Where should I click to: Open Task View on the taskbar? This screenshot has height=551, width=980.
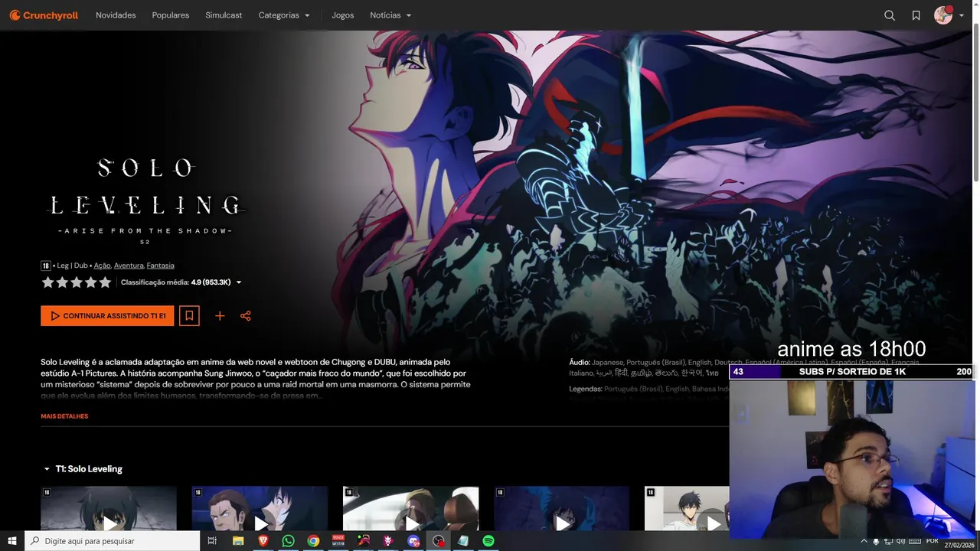coord(213,541)
